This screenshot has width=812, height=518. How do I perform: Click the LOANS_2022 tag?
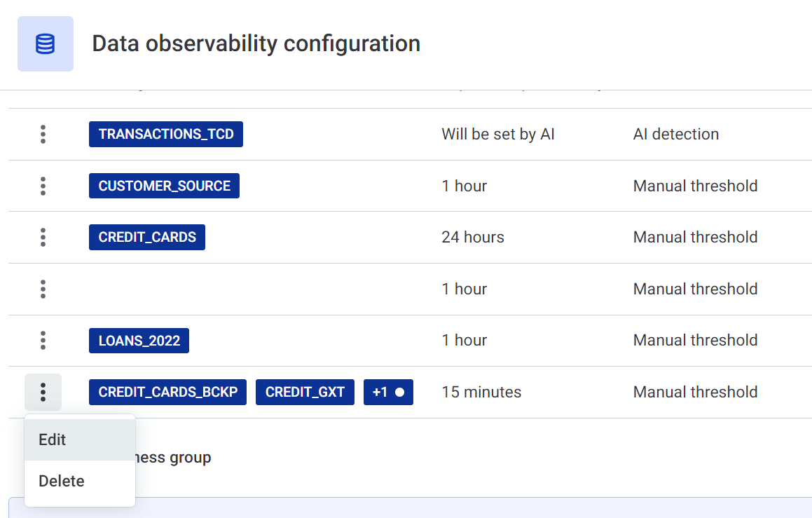click(139, 341)
